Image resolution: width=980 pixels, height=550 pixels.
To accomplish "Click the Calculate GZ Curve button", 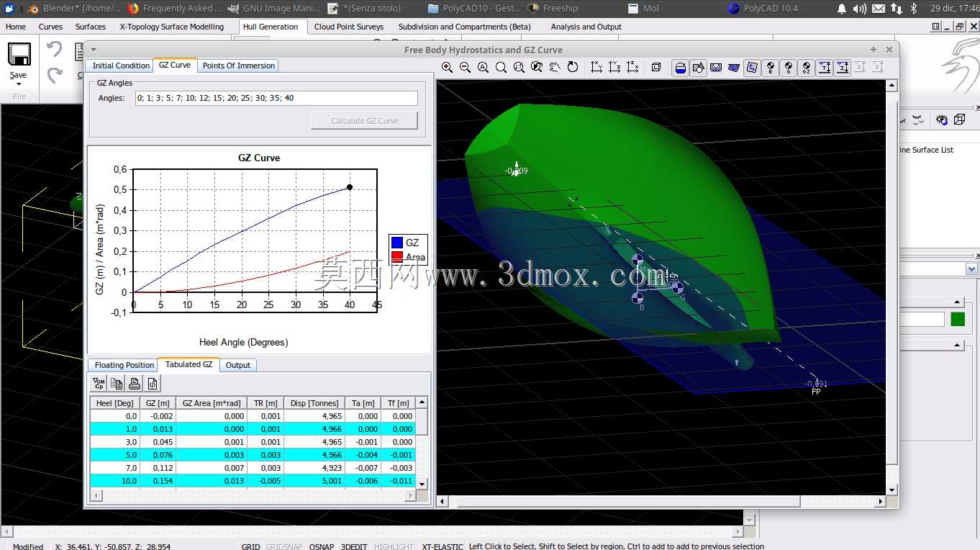I will 365,121.
